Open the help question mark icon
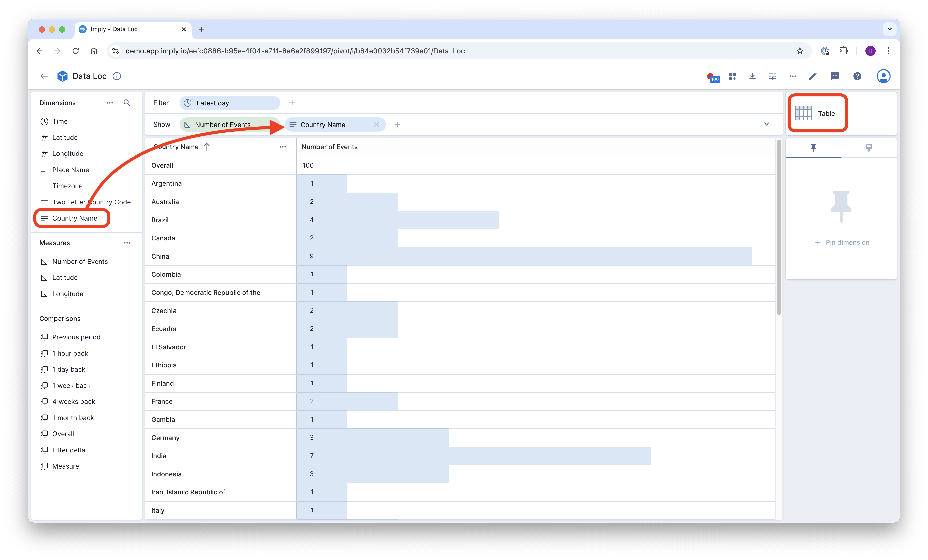This screenshot has height=560, width=928. tap(857, 76)
